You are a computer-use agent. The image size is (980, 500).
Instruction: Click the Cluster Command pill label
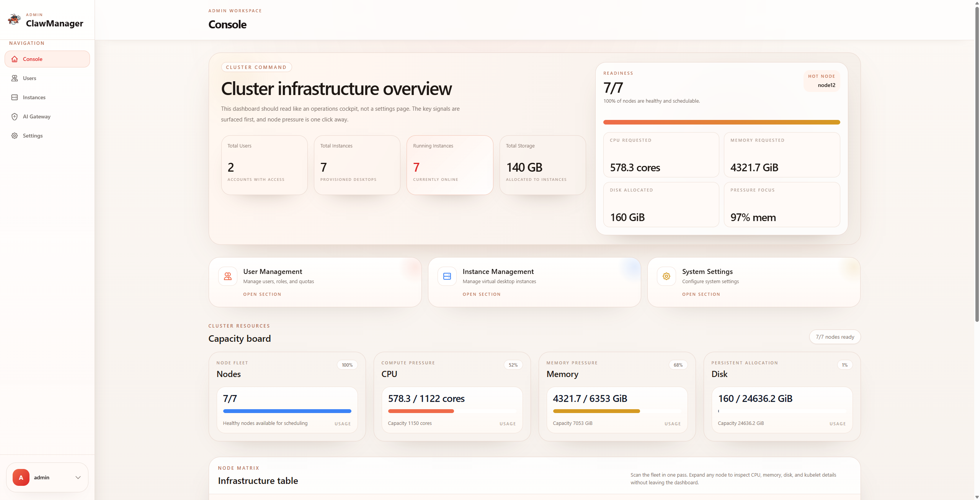pyautogui.click(x=256, y=67)
